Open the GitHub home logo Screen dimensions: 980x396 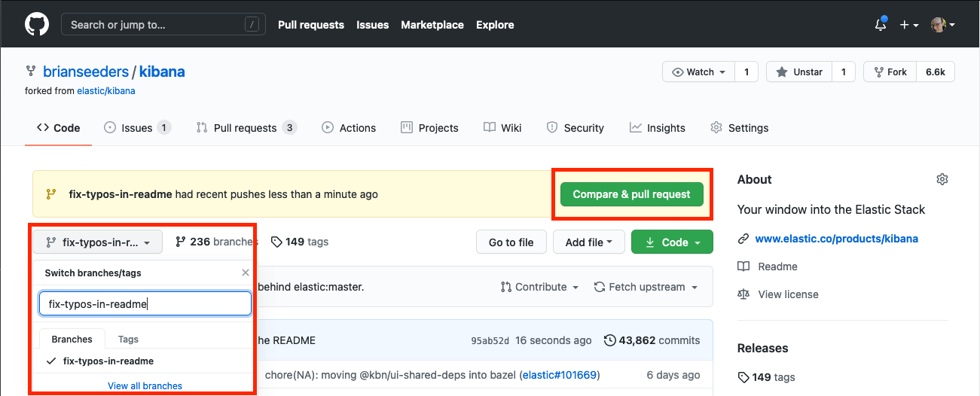pos(36,25)
